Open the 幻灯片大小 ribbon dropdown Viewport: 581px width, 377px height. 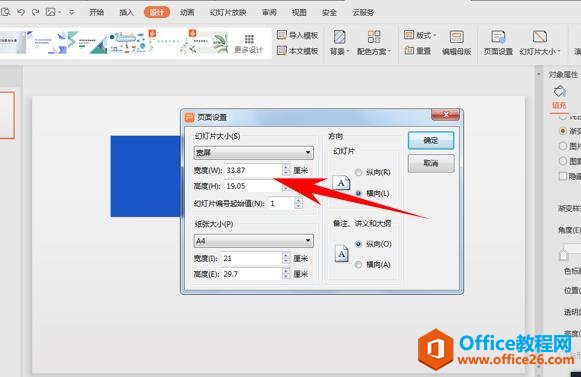point(540,43)
